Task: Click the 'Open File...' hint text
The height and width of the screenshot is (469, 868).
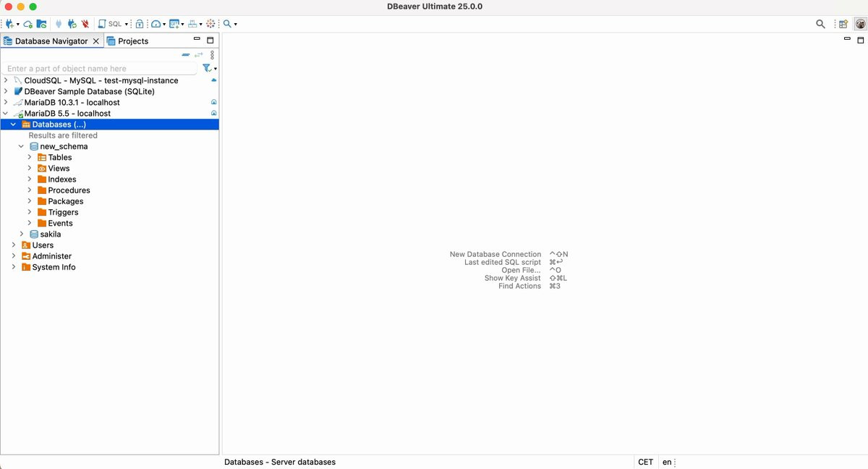Action: pos(521,270)
